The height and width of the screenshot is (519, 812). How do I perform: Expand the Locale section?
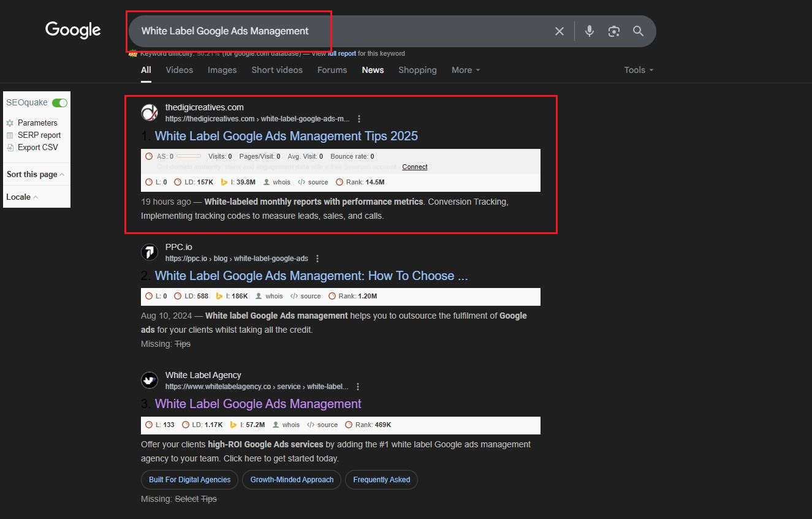pos(22,197)
